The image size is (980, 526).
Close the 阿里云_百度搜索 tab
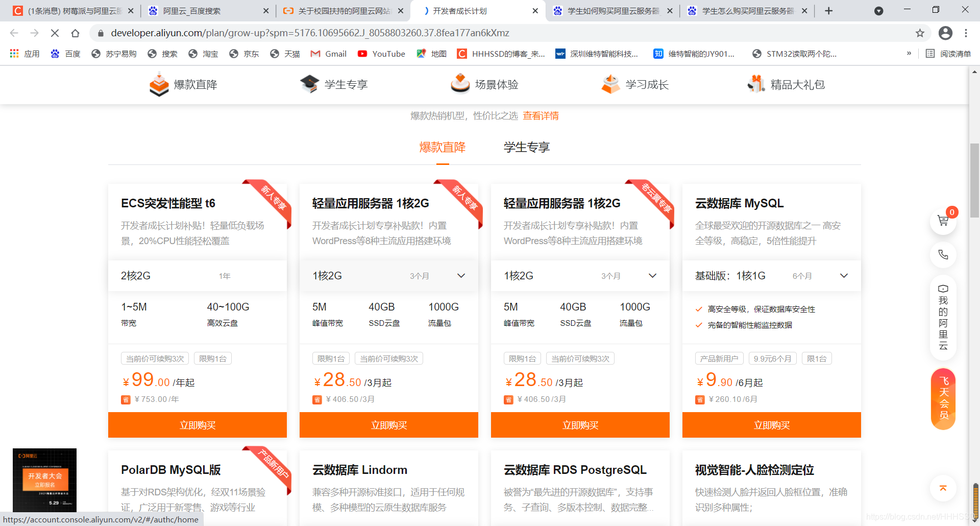(x=265, y=11)
